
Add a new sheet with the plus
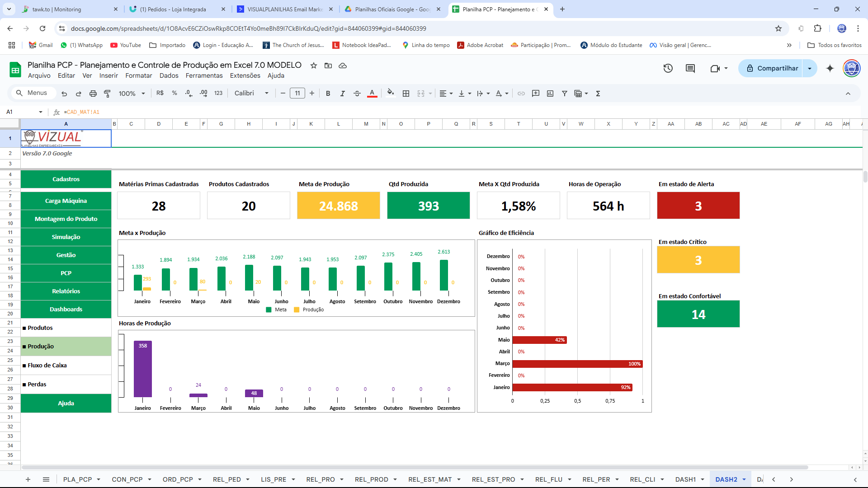(x=28, y=479)
